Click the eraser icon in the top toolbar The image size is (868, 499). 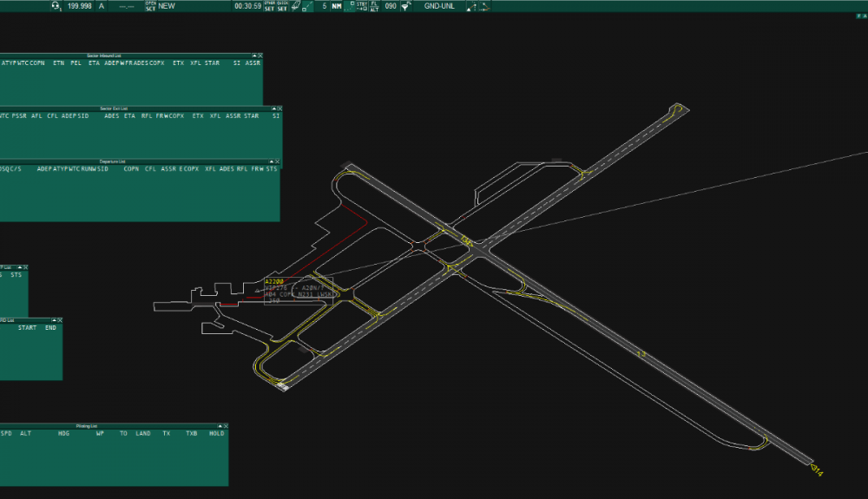(296, 6)
